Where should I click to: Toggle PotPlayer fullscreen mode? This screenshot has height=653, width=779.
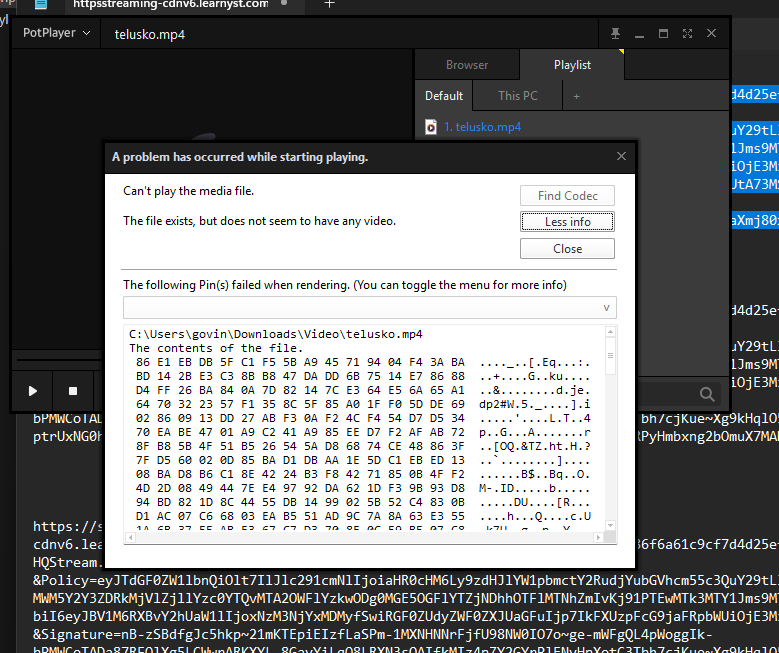coord(688,33)
